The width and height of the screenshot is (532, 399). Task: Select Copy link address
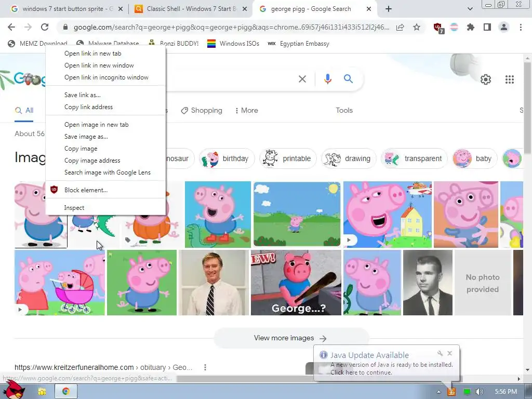tap(105, 107)
